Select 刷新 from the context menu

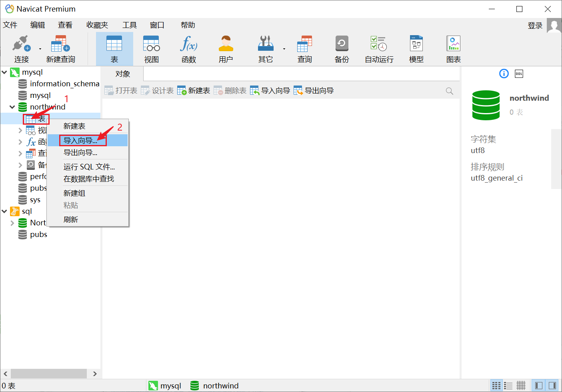point(71,219)
